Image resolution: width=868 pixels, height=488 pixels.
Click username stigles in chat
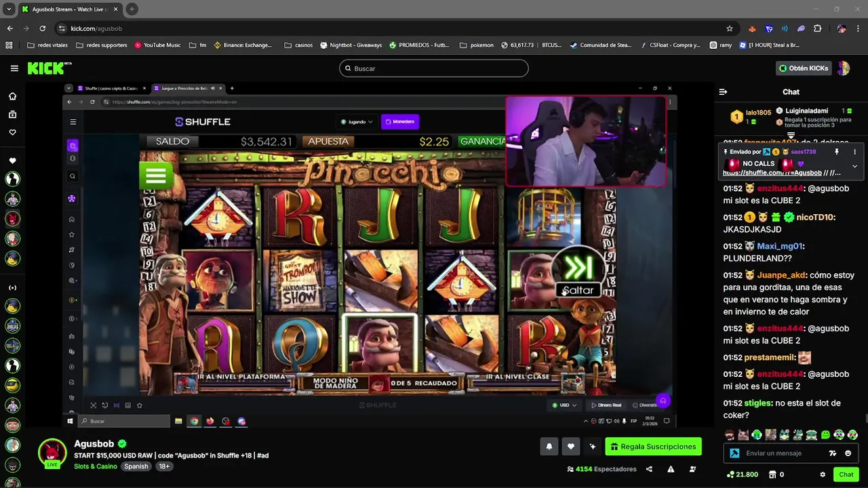coord(757,403)
